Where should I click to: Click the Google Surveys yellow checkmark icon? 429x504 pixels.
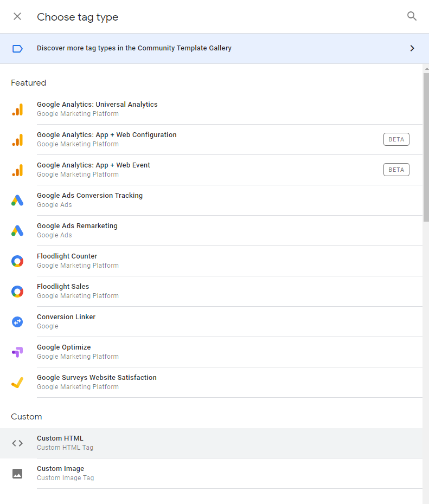pyautogui.click(x=17, y=383)
